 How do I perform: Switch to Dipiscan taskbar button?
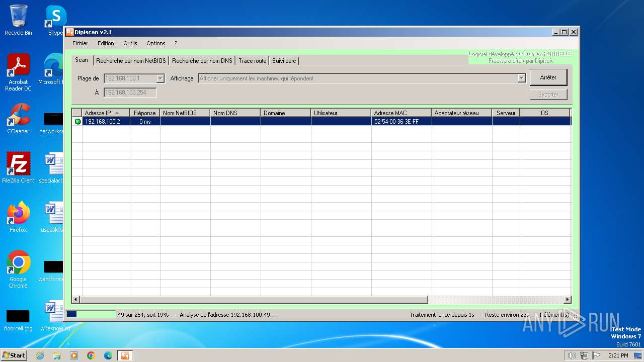[125, 355]
